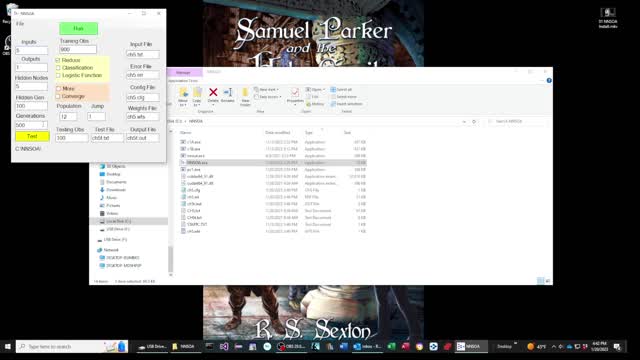Click the Weights File field
The image size is (640, 360).
pos(142,117)
